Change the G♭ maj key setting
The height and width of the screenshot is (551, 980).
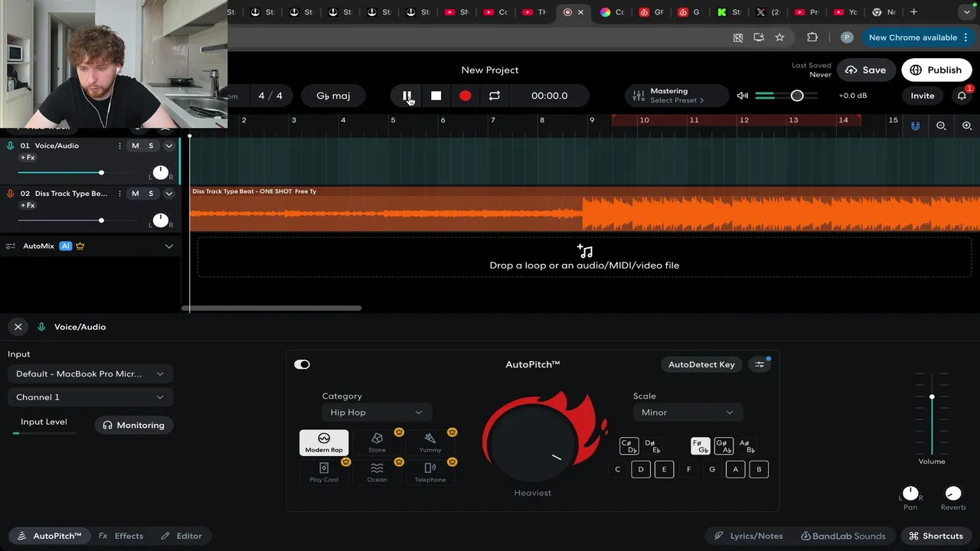pyautogui.click(x=333, y=96)
